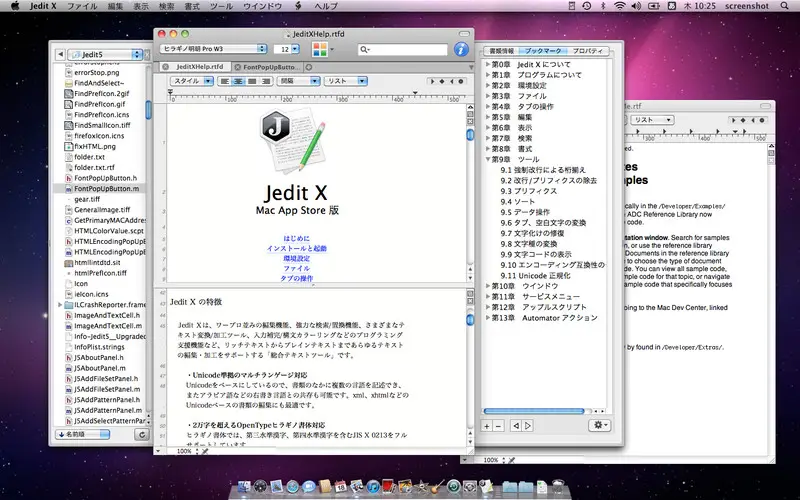This screenshot has width=800, height=500.
Task: Collapse 第9章 ツール chapter
Action: coord(488,159)
